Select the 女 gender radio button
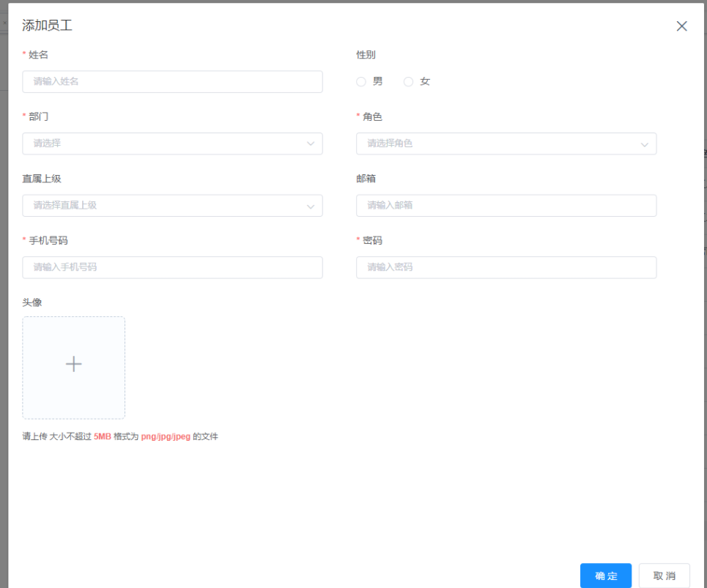Screen dimensions: 707x588 tap(409, 82)
